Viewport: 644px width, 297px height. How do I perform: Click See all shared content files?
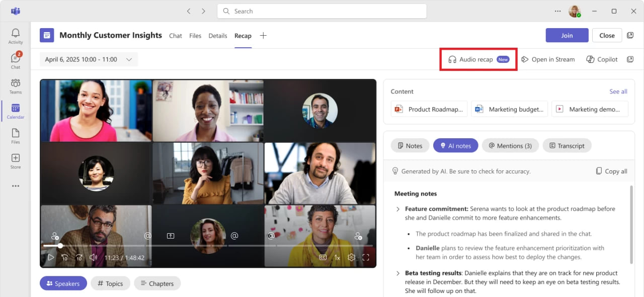click(x=618, y=91)
